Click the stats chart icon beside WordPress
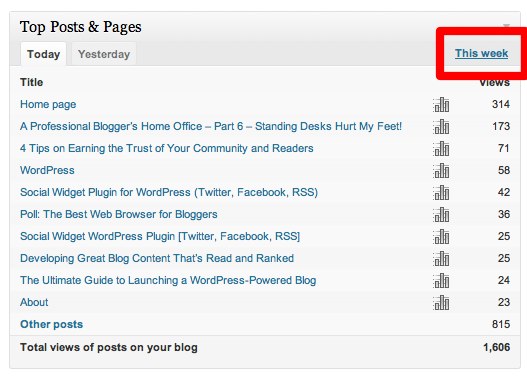This screenshot has width=527, height=378. click(x=441, y=171)
